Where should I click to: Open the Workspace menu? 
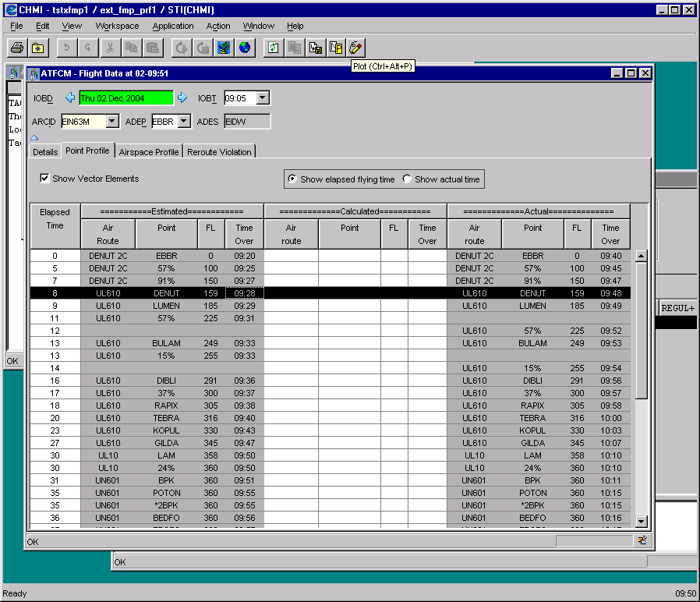click(117, 26)
